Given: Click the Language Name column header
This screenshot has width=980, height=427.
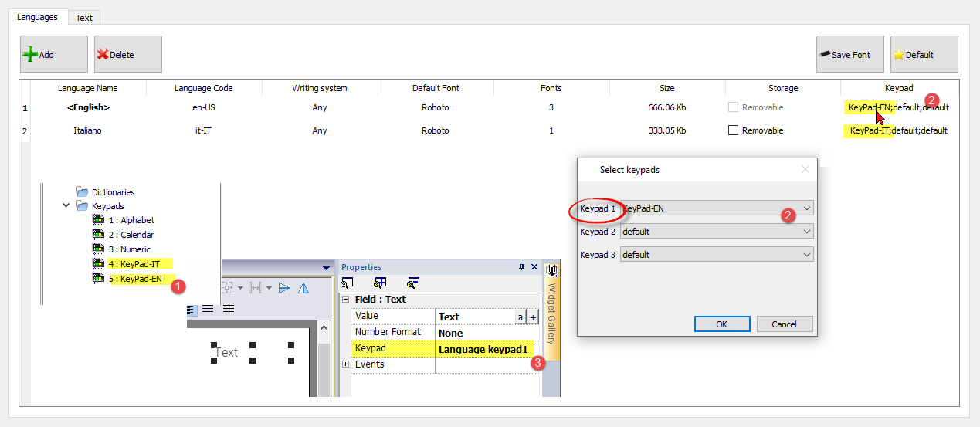Looking at the screenshot, I should 87,88.
